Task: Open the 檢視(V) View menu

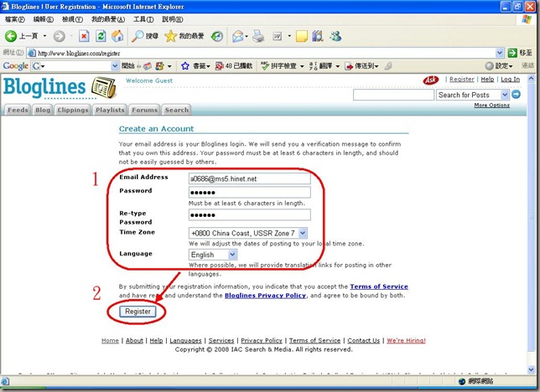Action: pyautogui.click(x=72, y=19)
